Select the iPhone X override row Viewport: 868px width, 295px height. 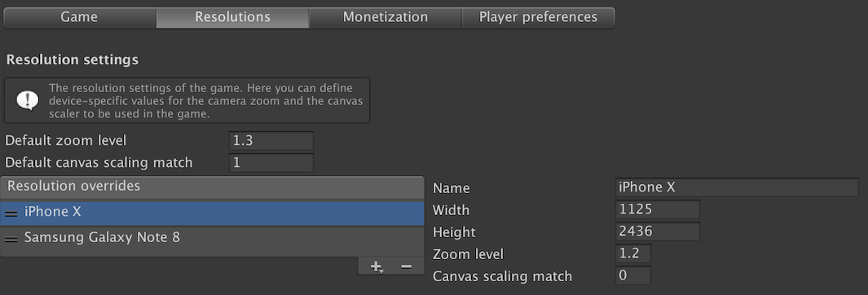tap(212, 213)
